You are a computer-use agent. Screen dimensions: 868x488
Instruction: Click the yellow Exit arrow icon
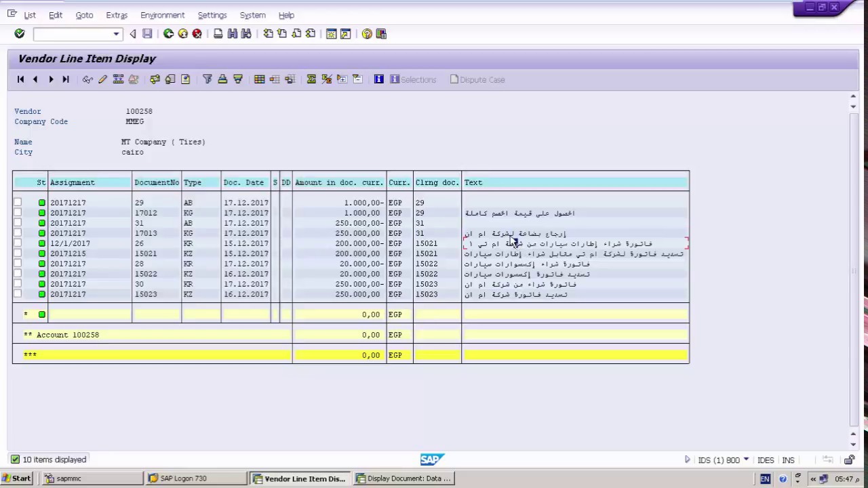coord(182,34)
